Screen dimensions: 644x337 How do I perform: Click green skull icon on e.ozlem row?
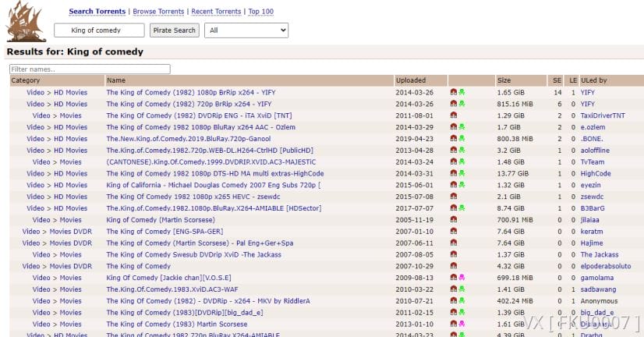(x=462, y=126)
